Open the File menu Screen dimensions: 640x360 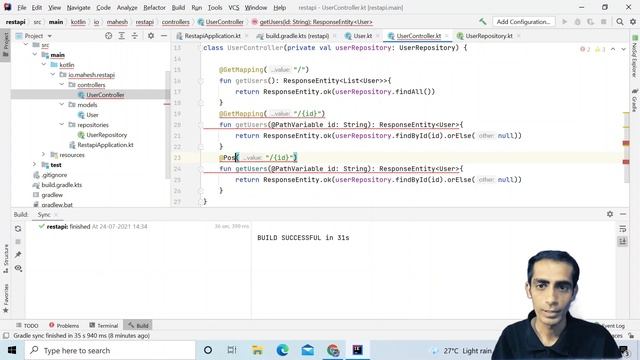tap(22, 7)
